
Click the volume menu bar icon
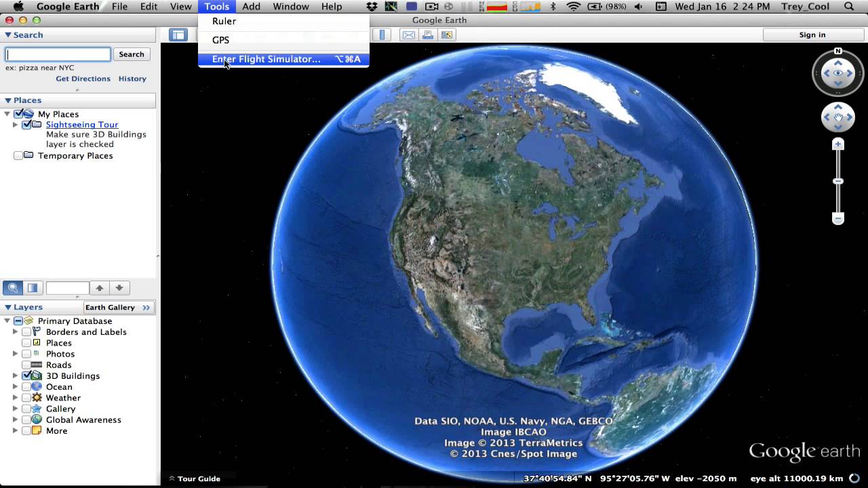pos(638,7)
